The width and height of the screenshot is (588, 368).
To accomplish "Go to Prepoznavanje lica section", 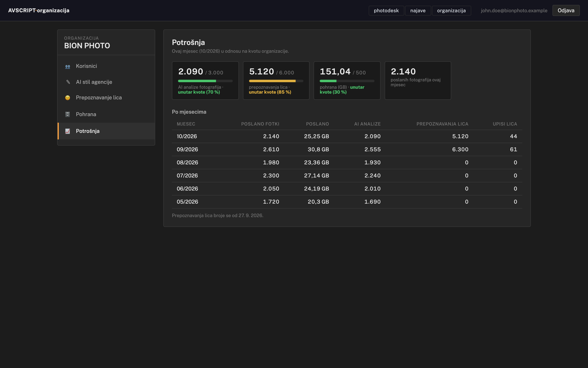I will pyautogui.click(x=106, y=98).
